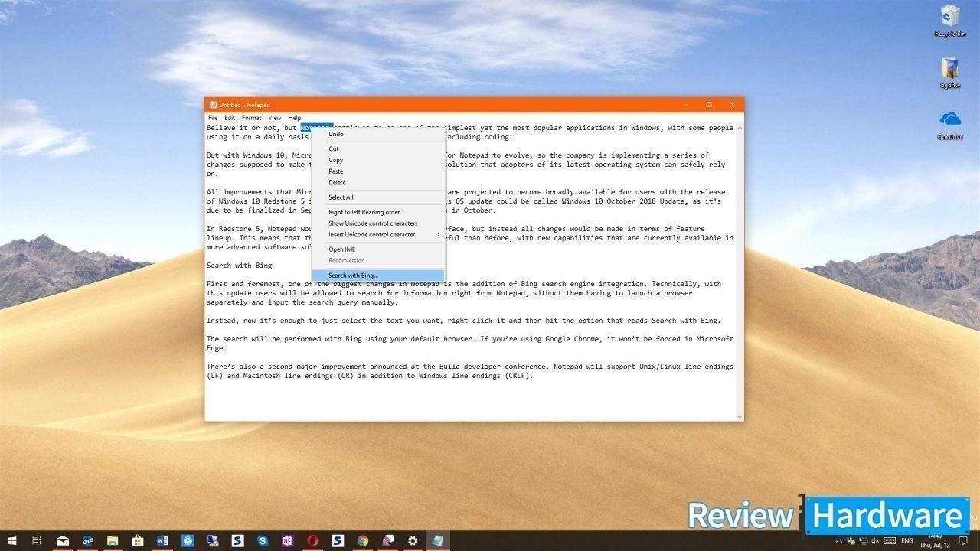Viewport: 980px width, 551px height.
Task: Open the Help menu in Notepad
Action: tap(294, 118)
